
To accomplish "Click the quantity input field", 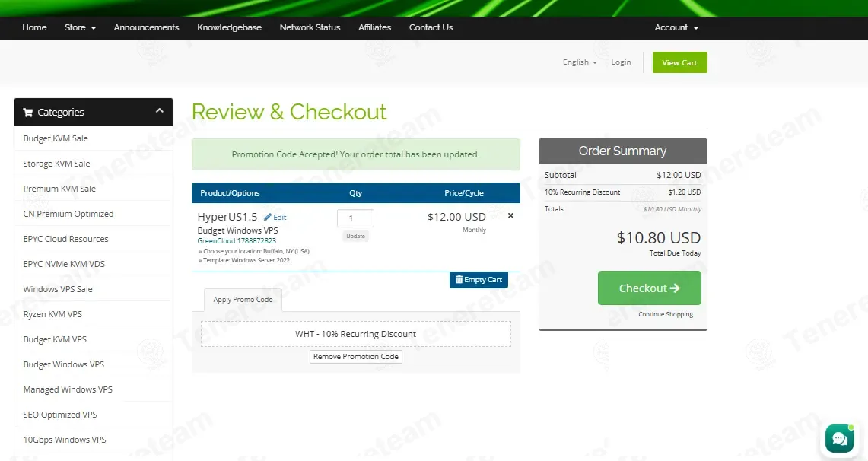I will pyautogui.click(x=355, y=218).
